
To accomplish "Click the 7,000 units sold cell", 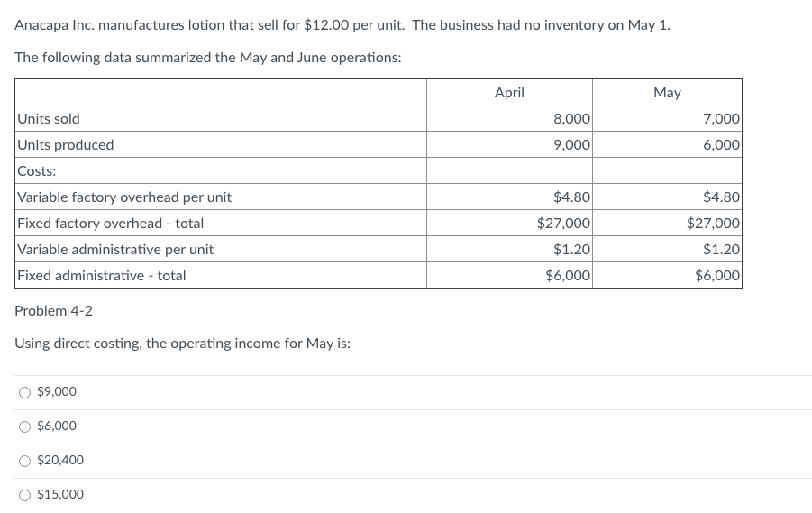I will 722,119.
